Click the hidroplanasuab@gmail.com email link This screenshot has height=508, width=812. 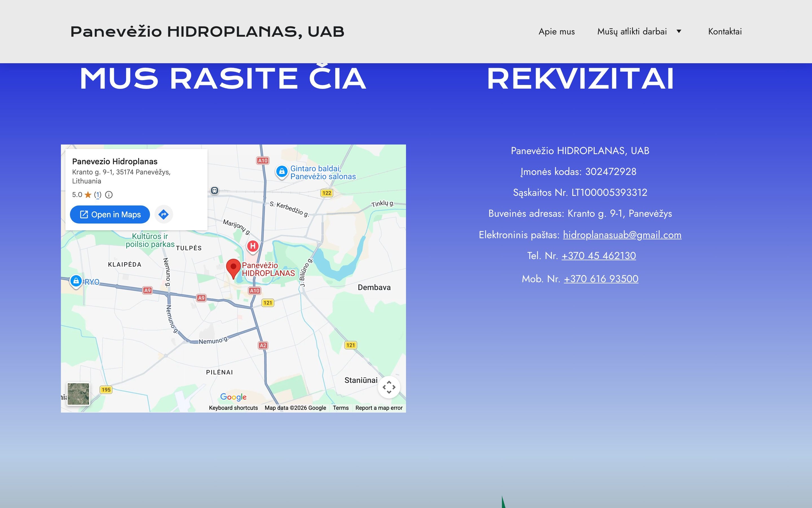pos(622,235)
